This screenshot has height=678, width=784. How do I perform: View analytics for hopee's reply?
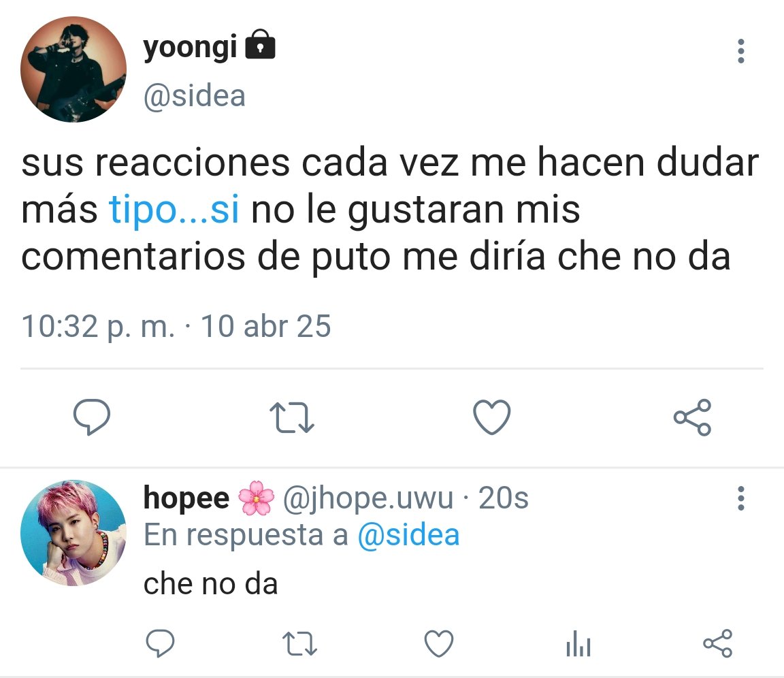(578, 643)
